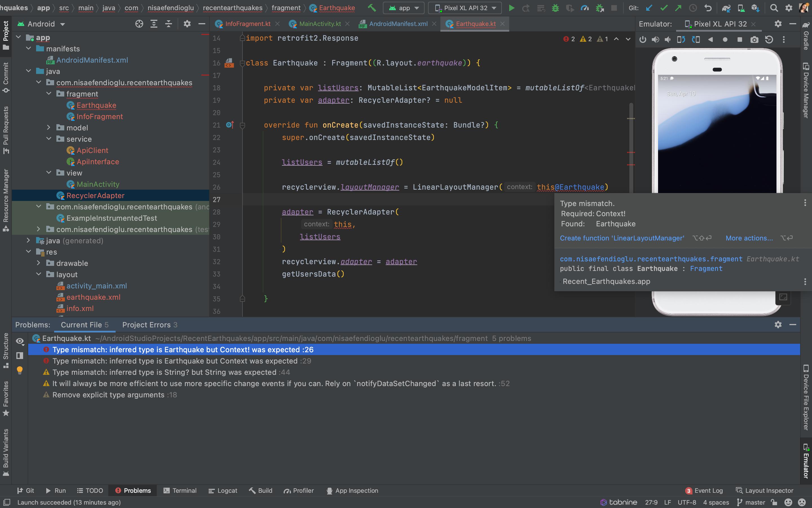
Task: Click the Debug app bug icon
Action: tap(555, 8)
